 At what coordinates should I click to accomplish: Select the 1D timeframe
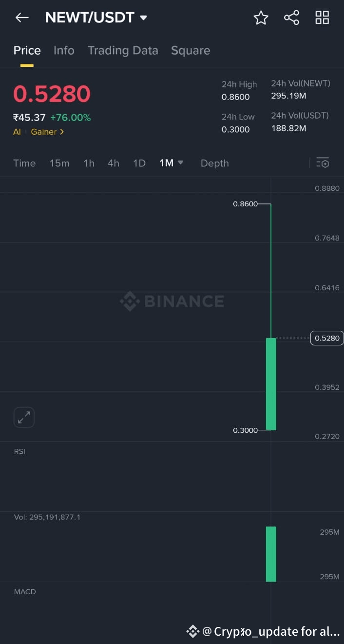(x=139, y=163)
